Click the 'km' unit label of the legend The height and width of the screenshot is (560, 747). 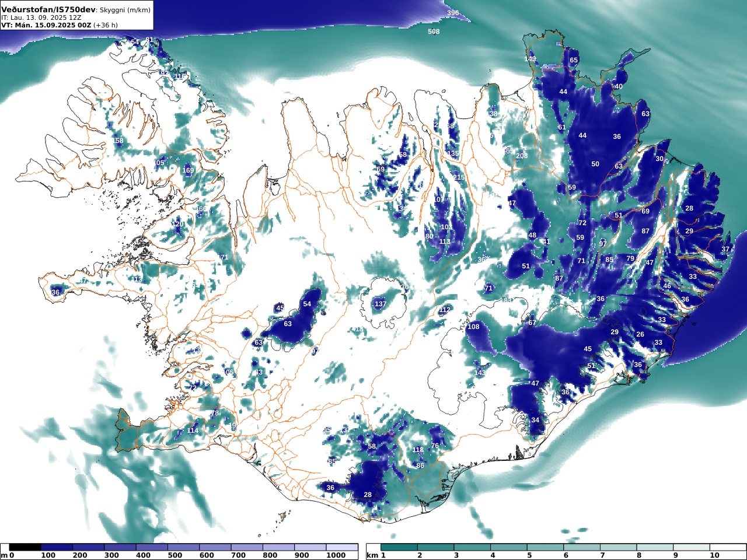pos(372,556)
